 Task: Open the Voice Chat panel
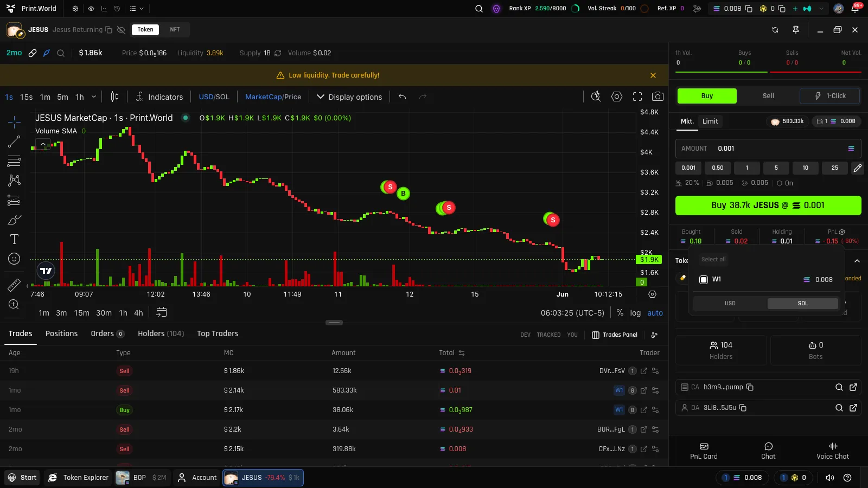pos(833,451)
